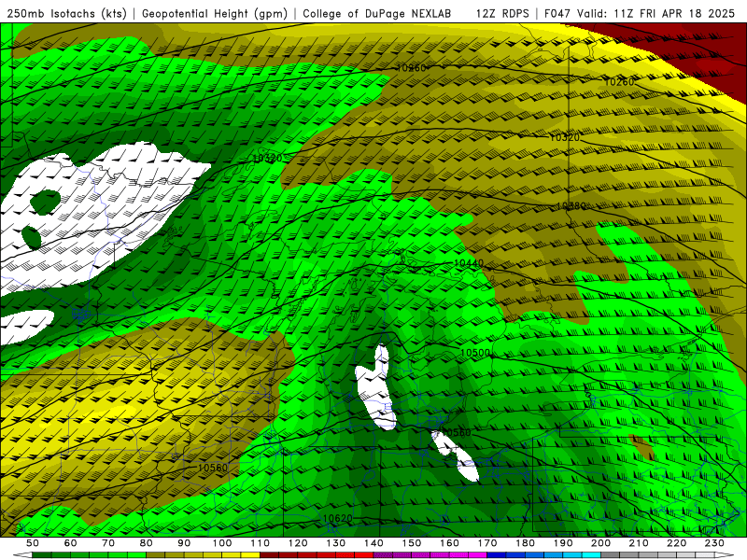This screenshot has height=560, width=747.
Task: Click the 10440 height contour label
Action: [469, 263]
